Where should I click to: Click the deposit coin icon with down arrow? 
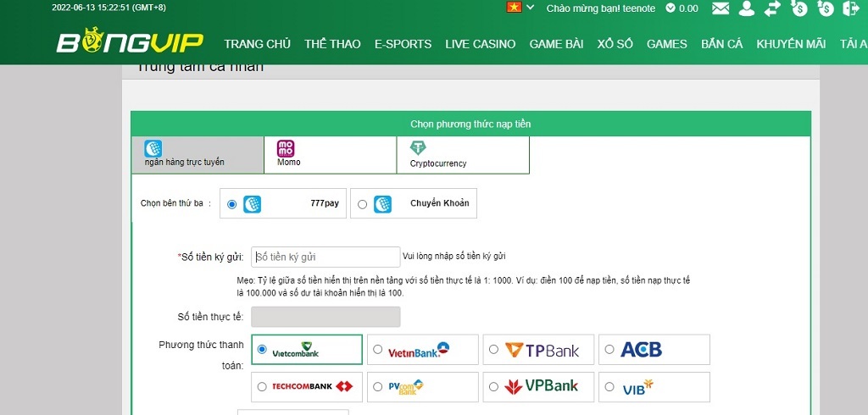[x=798, y=8]
